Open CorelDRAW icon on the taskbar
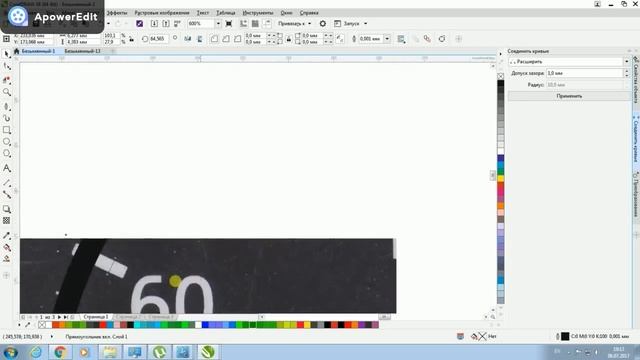This screenshot has height=360, width=640. [208, 352]
